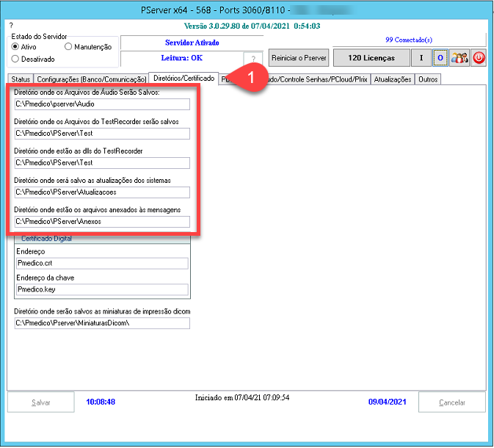
Task: Open the connected users icon
Action: tap(460, 58)
